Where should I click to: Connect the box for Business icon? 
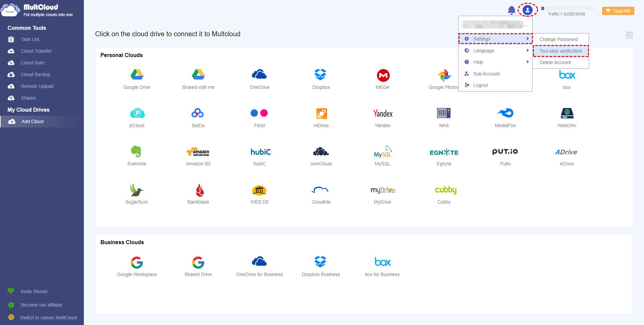[383, 262]
